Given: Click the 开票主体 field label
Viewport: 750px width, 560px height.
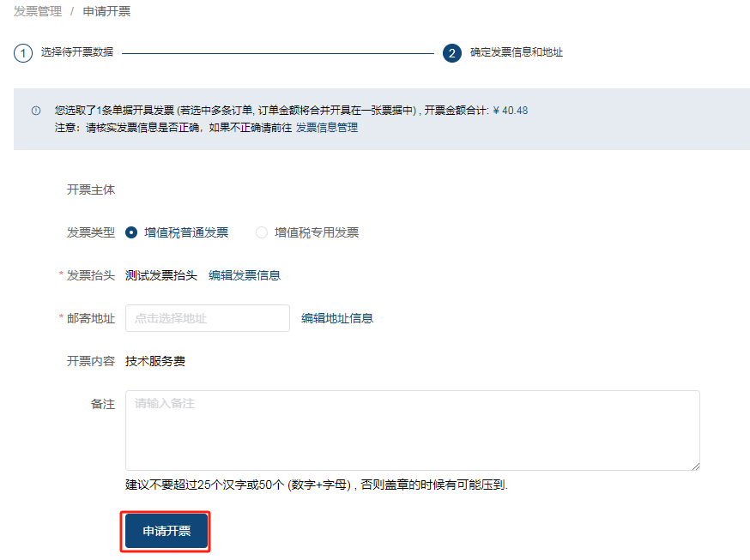Looking at the screenshot, I should [x=91, y=190].
